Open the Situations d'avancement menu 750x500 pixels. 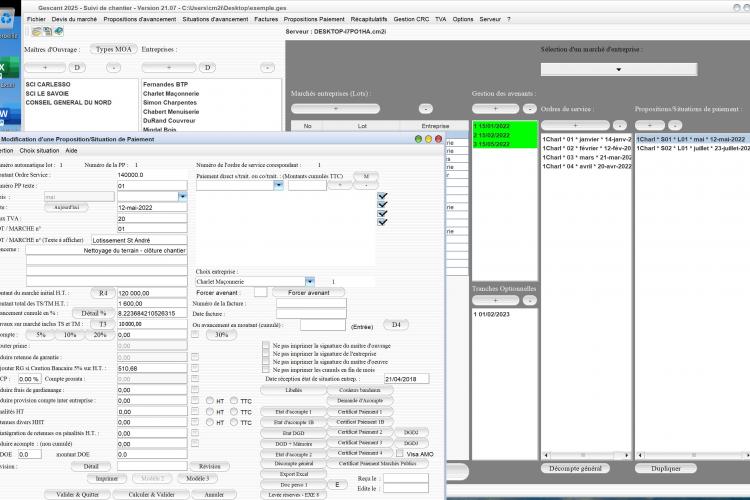click(x=215, y=19)
